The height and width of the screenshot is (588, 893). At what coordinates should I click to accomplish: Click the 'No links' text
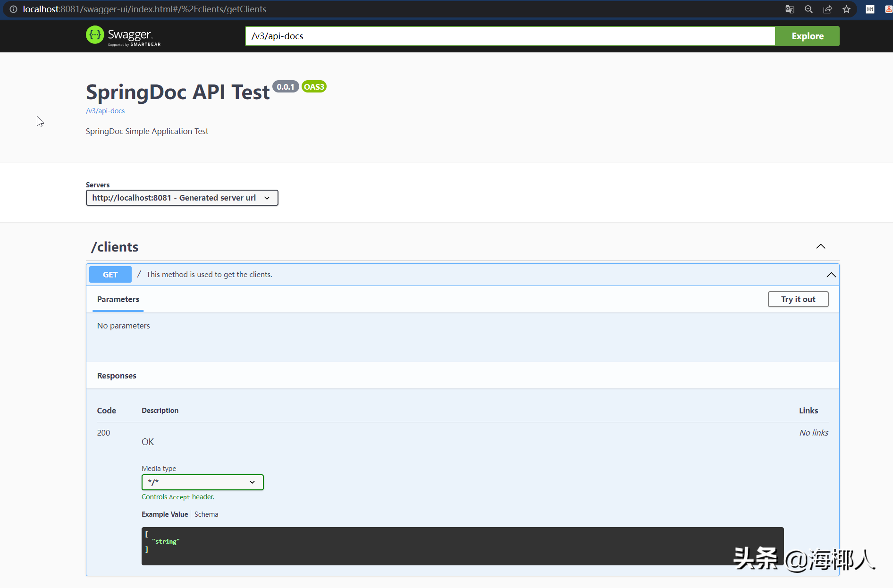[813, 433]
